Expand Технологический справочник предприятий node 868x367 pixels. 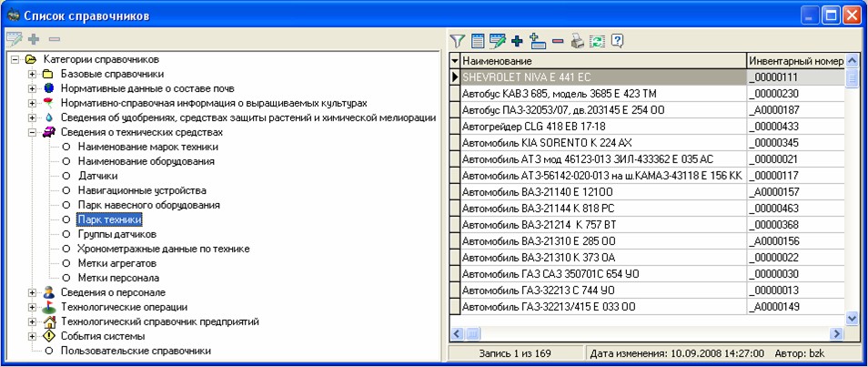(32, 321)
